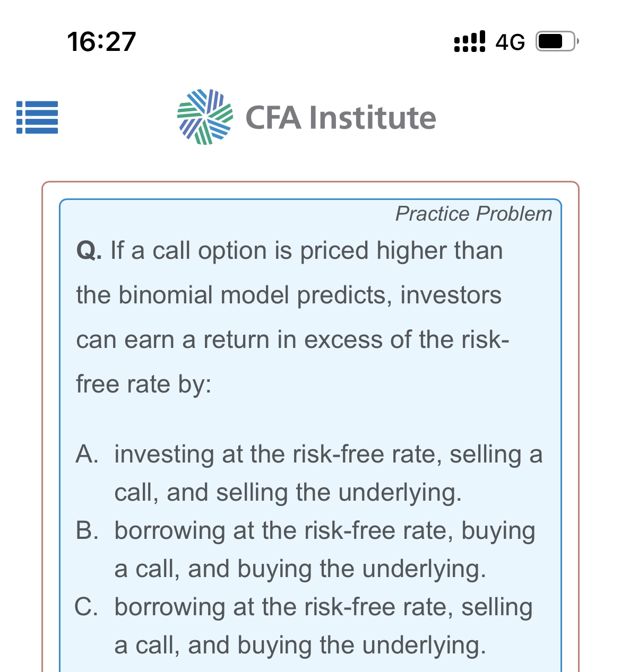The width and height of the screenshot is (621, 672).
Task: Tap the cellular signal strength icon
Action: click(x=469, y=41)
